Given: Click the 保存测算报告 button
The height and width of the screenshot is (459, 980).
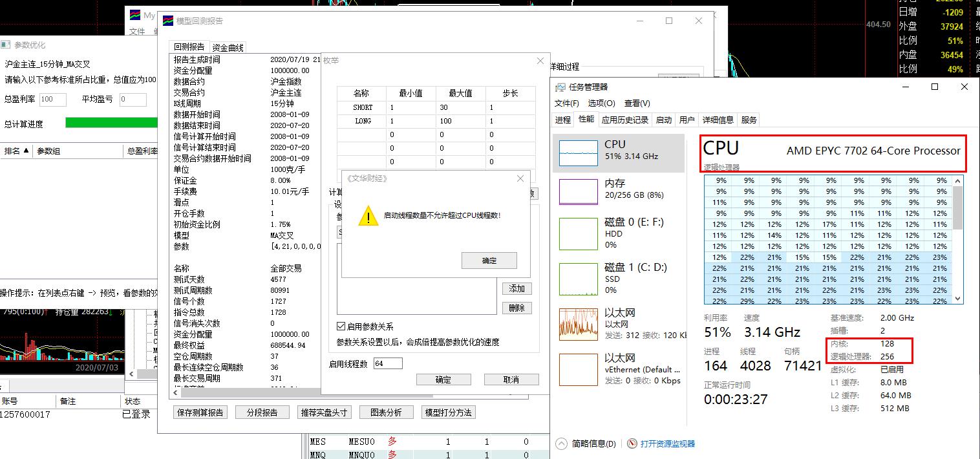Looking at the screenshot, I should [x=200, y=412].
